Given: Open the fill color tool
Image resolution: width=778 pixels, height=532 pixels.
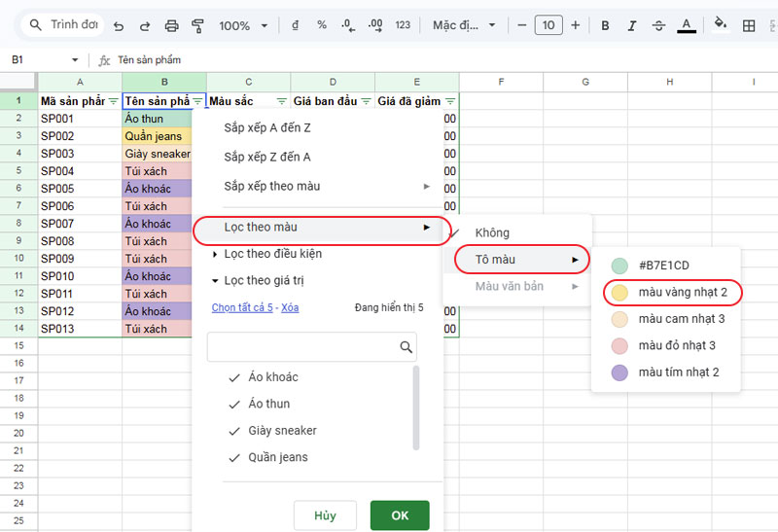Looking at the screenshot, I should [720, 23].
